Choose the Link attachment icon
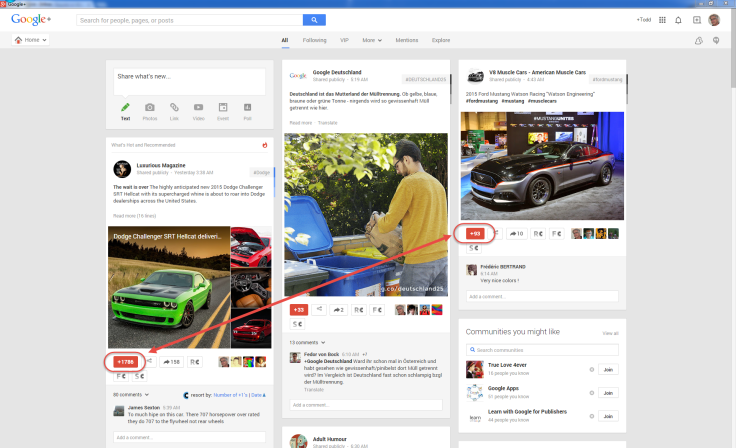 174,108
